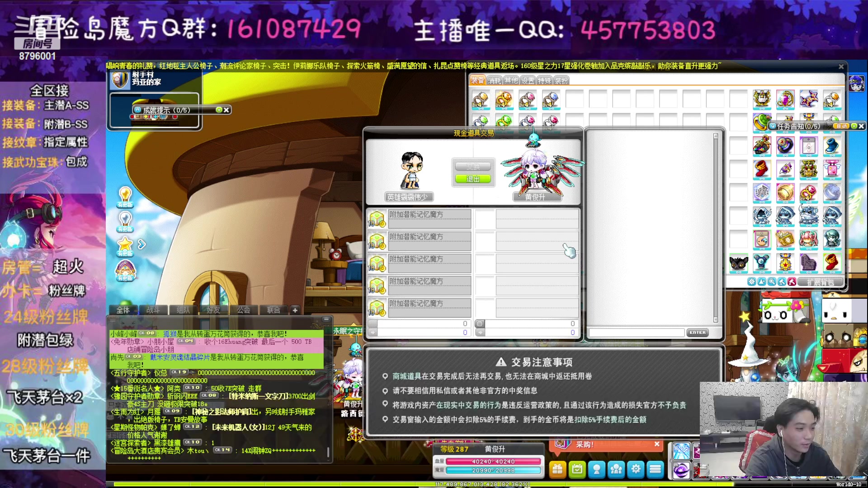
Task: Click the green plus on 成就提示 bar
Action: (219, 110)
